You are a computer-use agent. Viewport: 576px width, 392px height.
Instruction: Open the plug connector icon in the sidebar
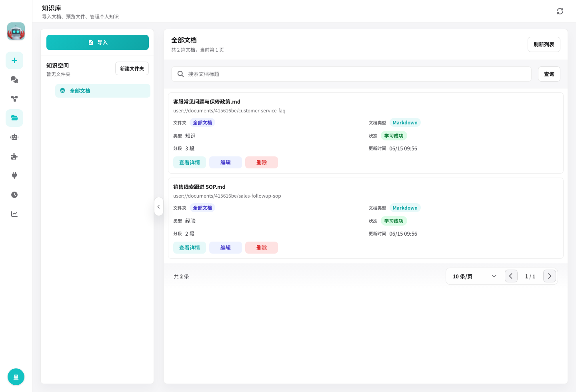[x=14, y=176]
